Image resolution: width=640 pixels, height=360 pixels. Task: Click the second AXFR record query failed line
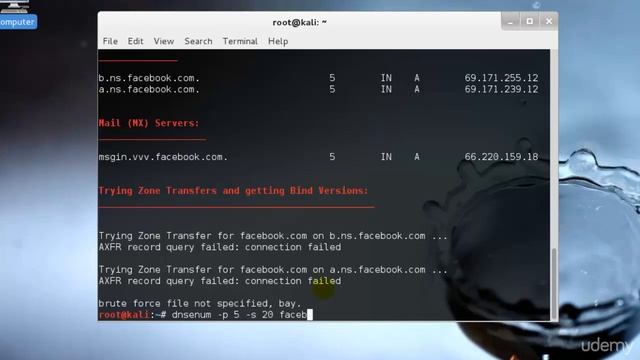220,281
